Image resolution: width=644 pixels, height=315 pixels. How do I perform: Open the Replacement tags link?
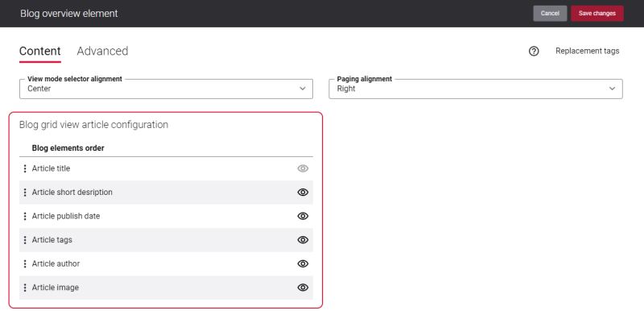pos(588,51)
